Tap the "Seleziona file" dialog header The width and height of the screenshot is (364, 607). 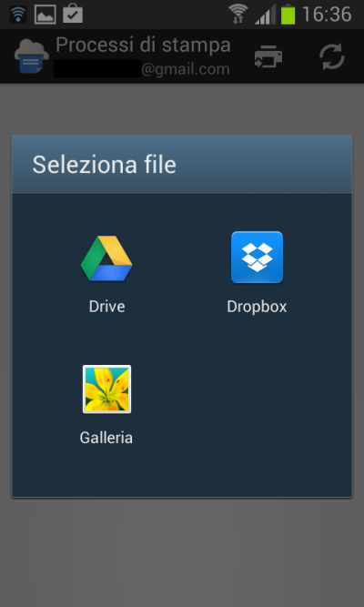pos(182,165)
